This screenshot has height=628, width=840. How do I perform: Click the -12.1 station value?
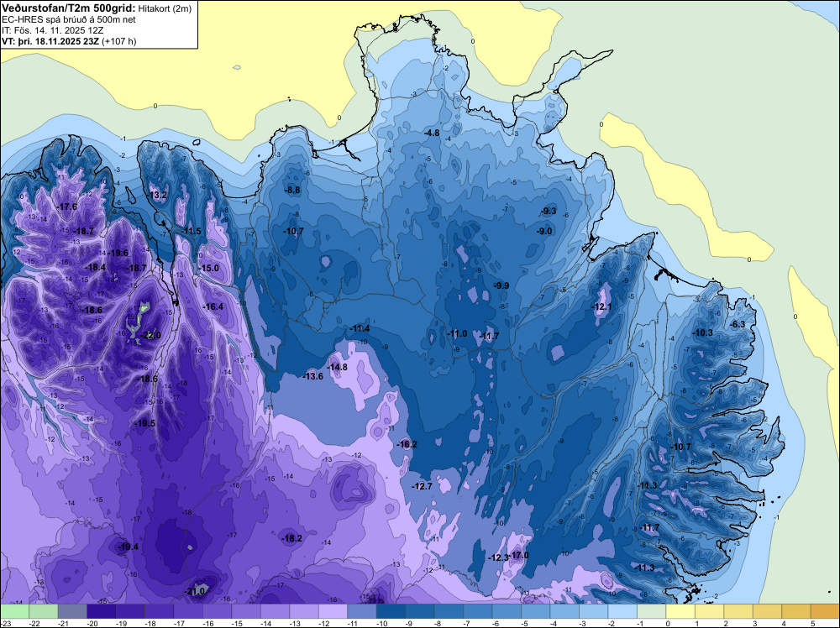coord(602,306)
